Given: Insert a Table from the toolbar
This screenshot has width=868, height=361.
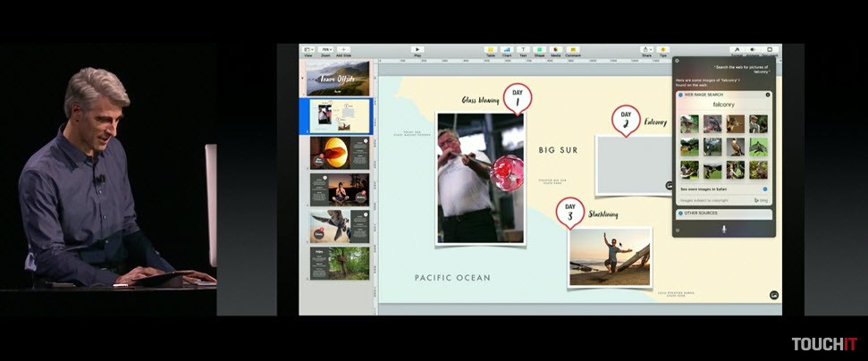Looking at the screenshot, I should pos(490,50).
